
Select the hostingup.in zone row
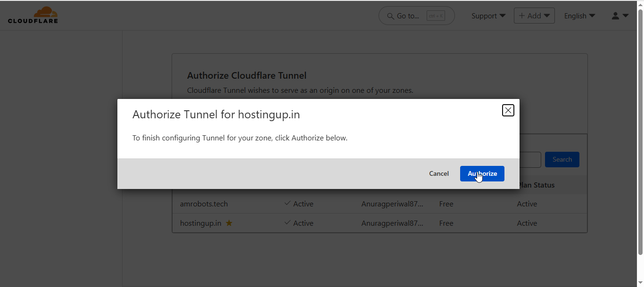tap(380, 223)
